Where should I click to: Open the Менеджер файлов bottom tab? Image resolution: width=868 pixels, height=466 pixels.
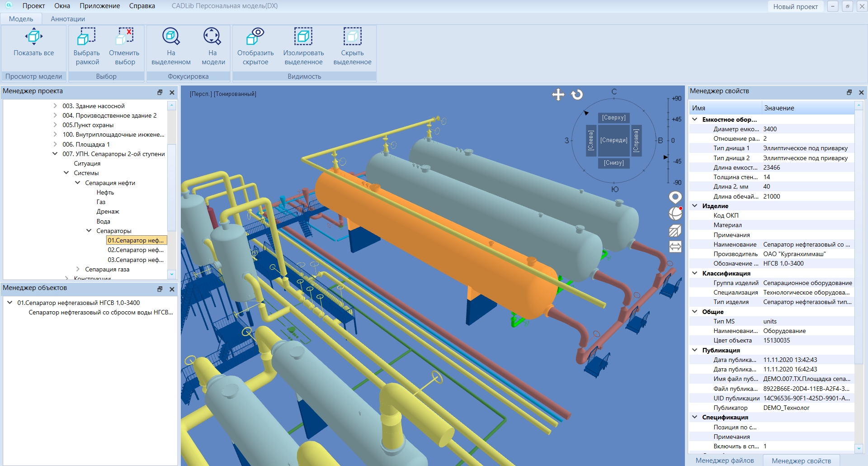click(x=724, y=461)
